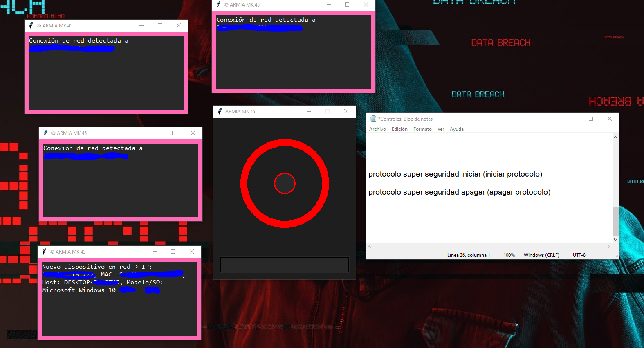Click the line 'protocolo super seguridad iniciar' in Notepad

tap(455, 174)
